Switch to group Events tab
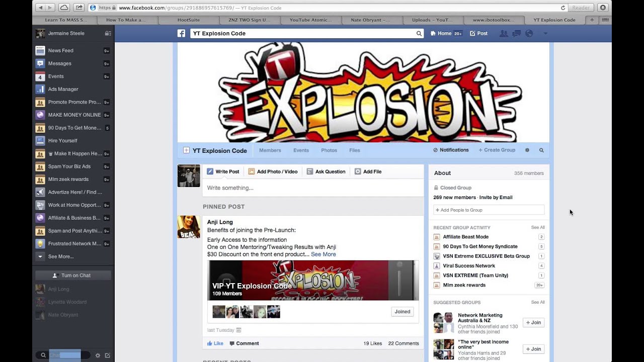This screenshot has width=644, height=362. pyautogui.click(x=301, y=150)
